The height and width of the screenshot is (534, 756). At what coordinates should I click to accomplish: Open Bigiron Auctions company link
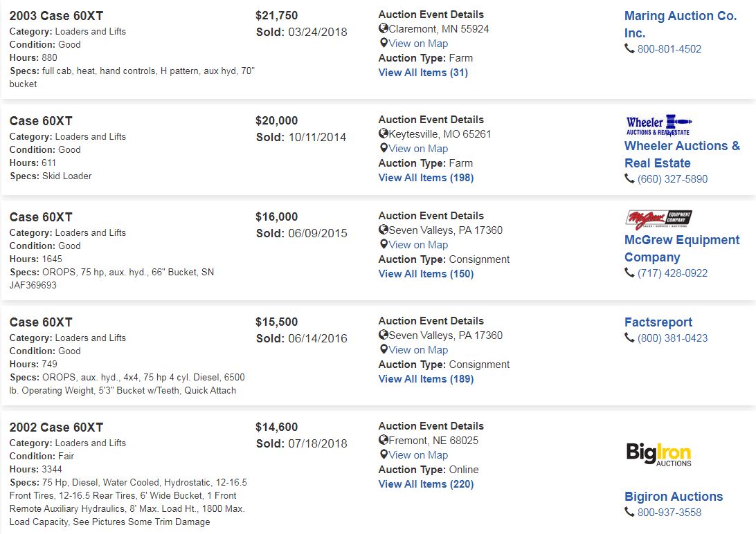674,497
